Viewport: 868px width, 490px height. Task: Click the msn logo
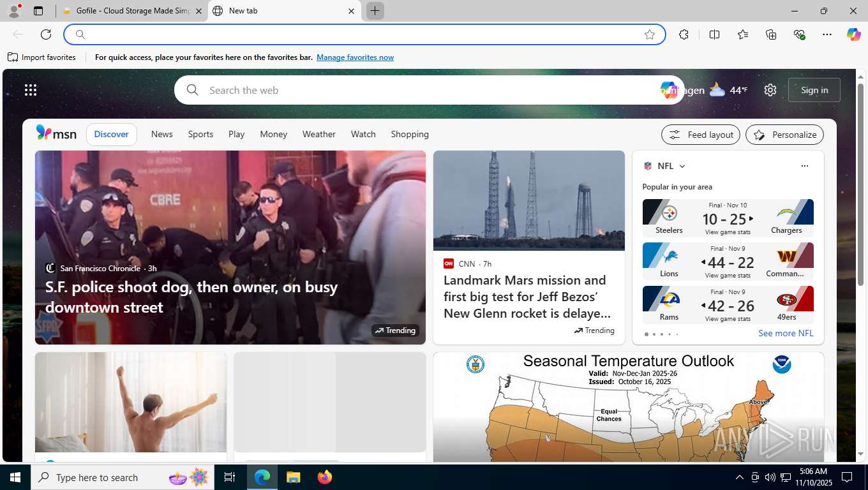point(56,133)
